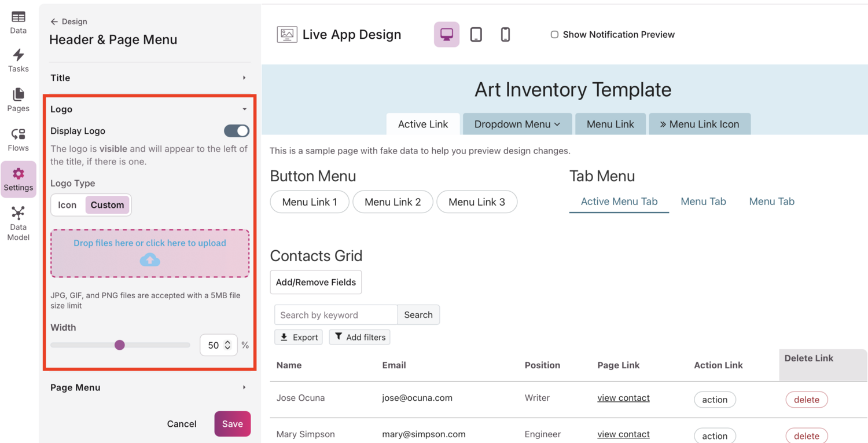The width and height of the screenshot is (868, 443).
Task: Switch preview to desktop view
Action: click(x=446, y=35)
